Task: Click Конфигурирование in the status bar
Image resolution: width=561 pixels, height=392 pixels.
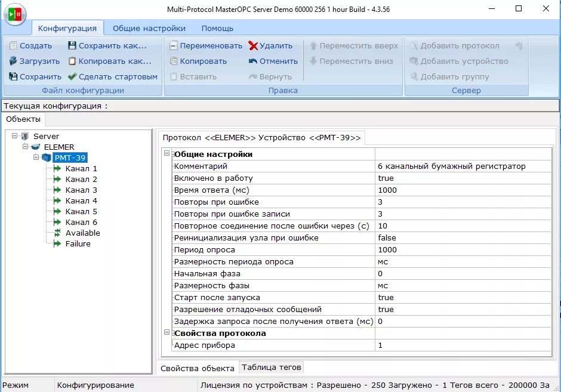Action: (95, 385)
